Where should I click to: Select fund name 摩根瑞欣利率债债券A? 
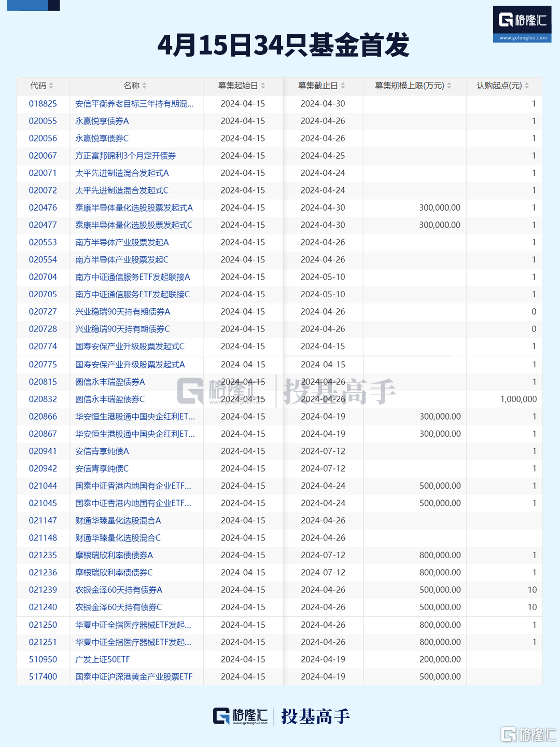(x=114, y=555)
